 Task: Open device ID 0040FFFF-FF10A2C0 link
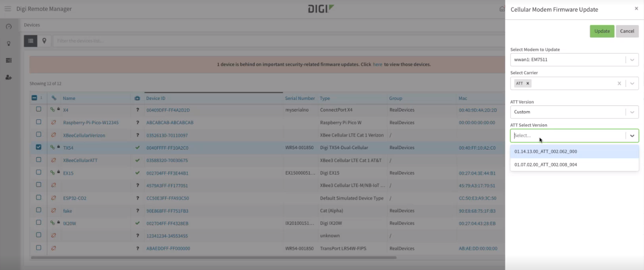167,148
